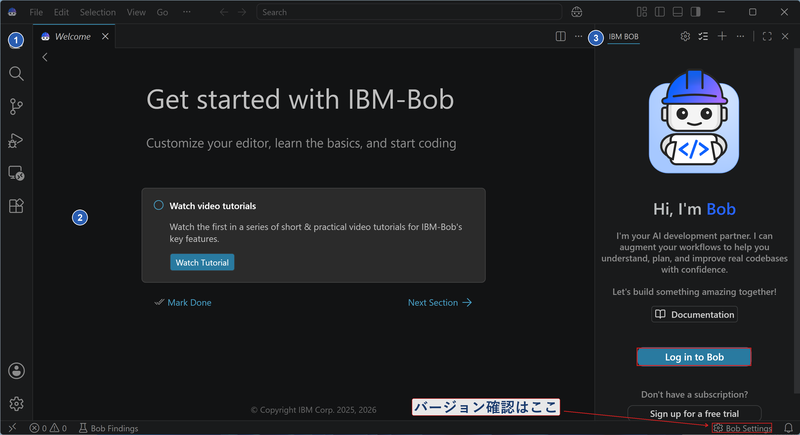Toggle bottom panel layout icon
The height and width of the screenshot is (435, 800).
[x=678, y=12]
